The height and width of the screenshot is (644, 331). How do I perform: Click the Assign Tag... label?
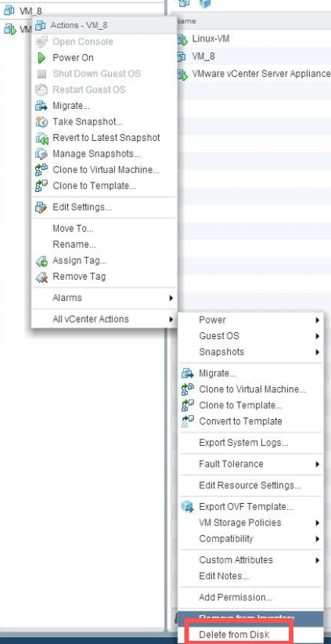point(80,261)
